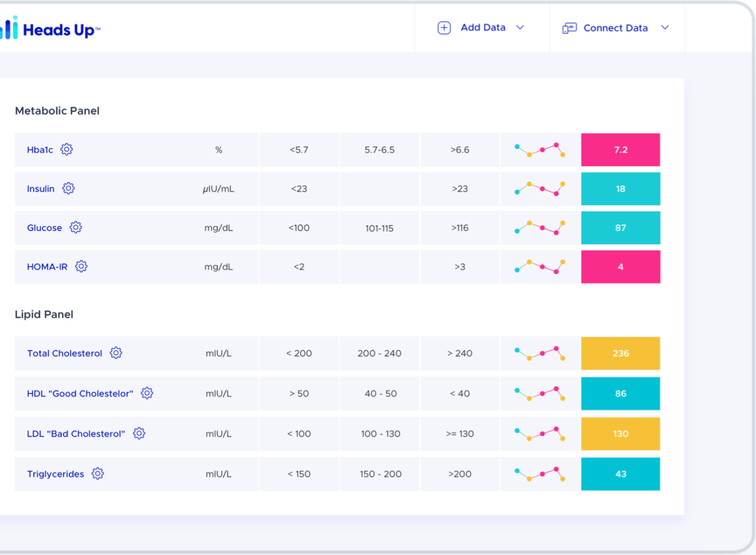Open Glucose gear settings icon

76,228
